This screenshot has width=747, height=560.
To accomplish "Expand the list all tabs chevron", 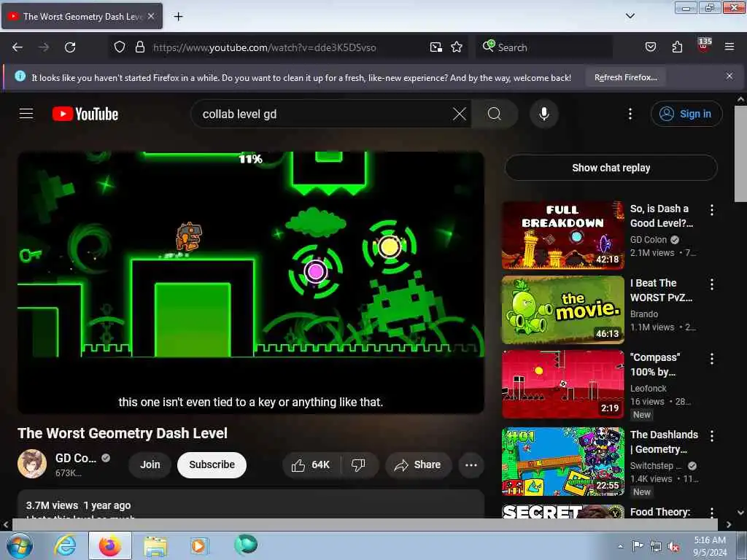I will coord(630,16).
